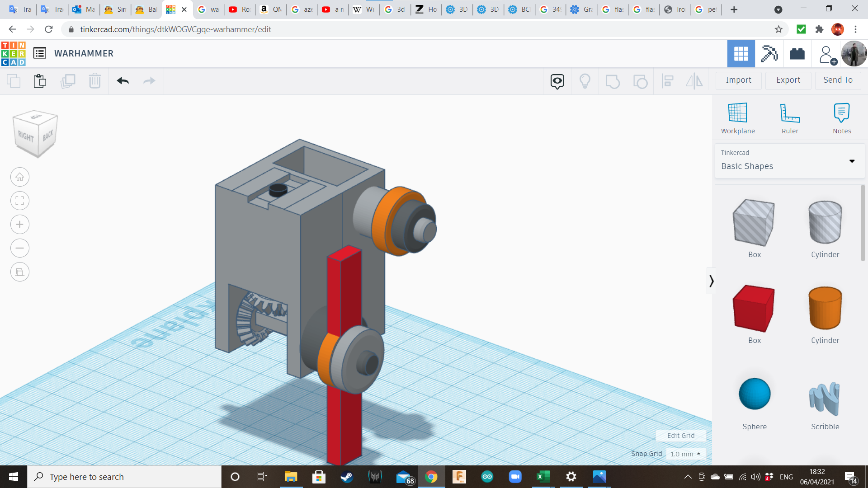Click the Edit Grid button

pyautogui.click(x=681, y=436)
